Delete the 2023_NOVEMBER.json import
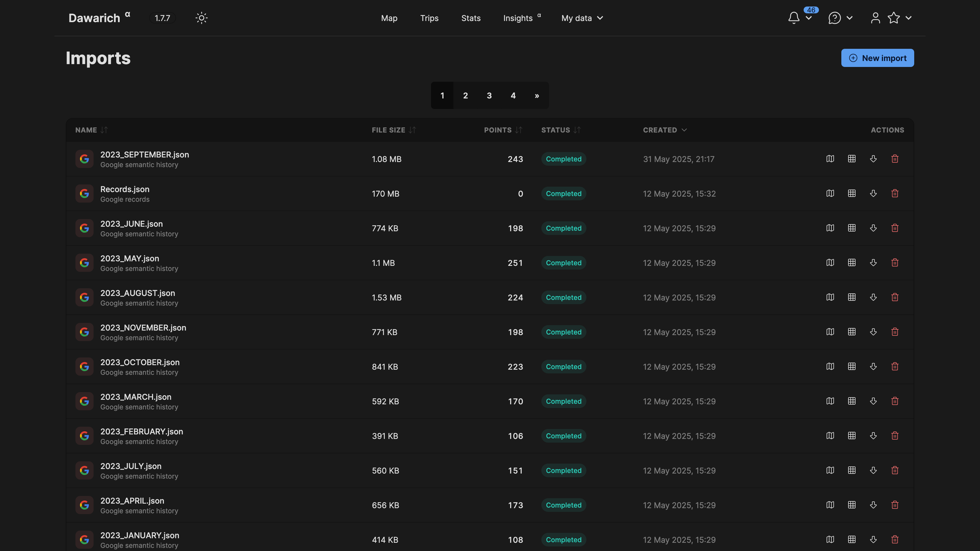 coord(895,332)
